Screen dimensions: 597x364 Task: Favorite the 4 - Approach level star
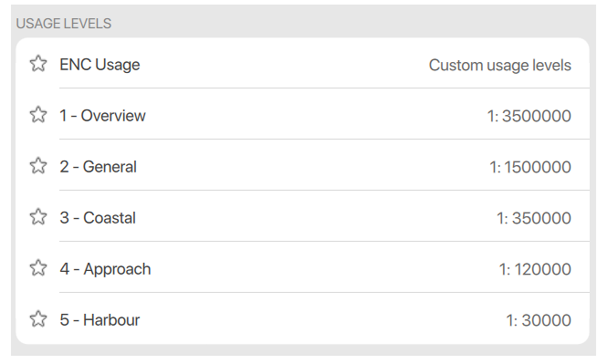tap(38, 268)
